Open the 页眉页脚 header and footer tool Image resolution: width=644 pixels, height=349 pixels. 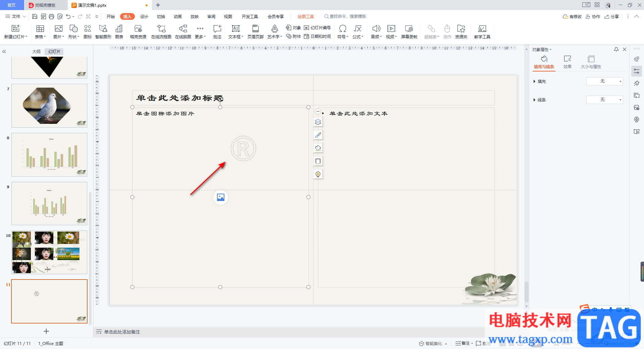[256, 32]
